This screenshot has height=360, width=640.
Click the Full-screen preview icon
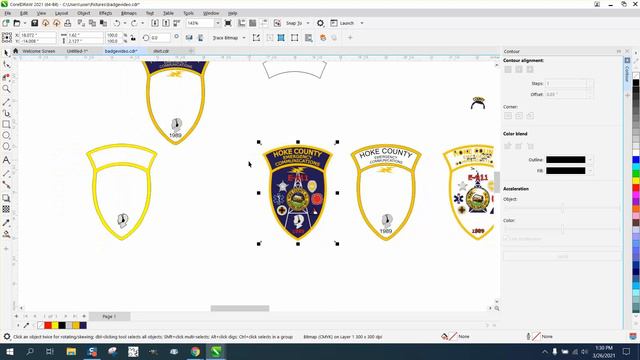point(228,23)
